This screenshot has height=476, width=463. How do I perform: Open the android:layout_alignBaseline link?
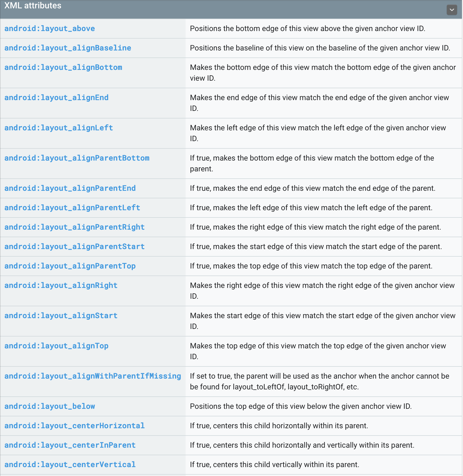68,48
